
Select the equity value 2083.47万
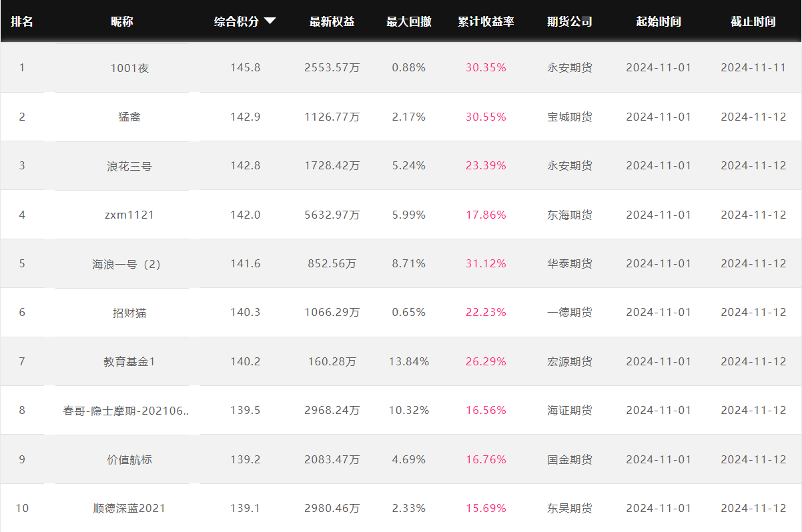(332, 459)
